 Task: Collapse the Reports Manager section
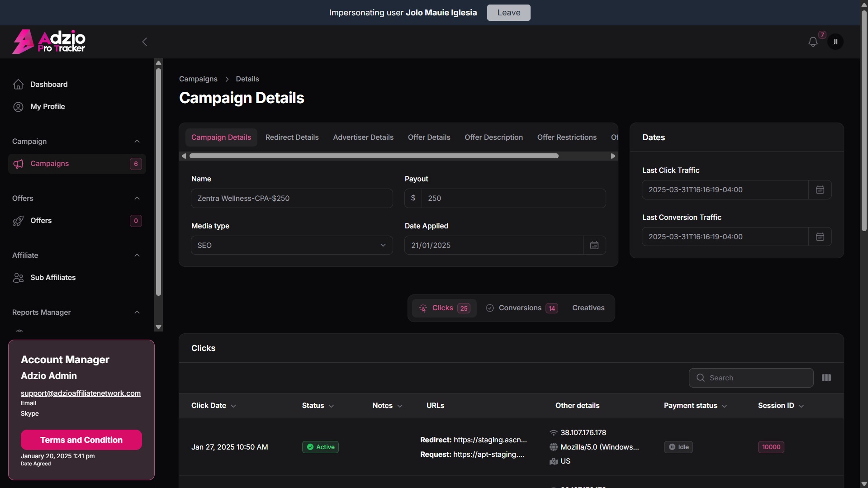[x=137, y=313]
